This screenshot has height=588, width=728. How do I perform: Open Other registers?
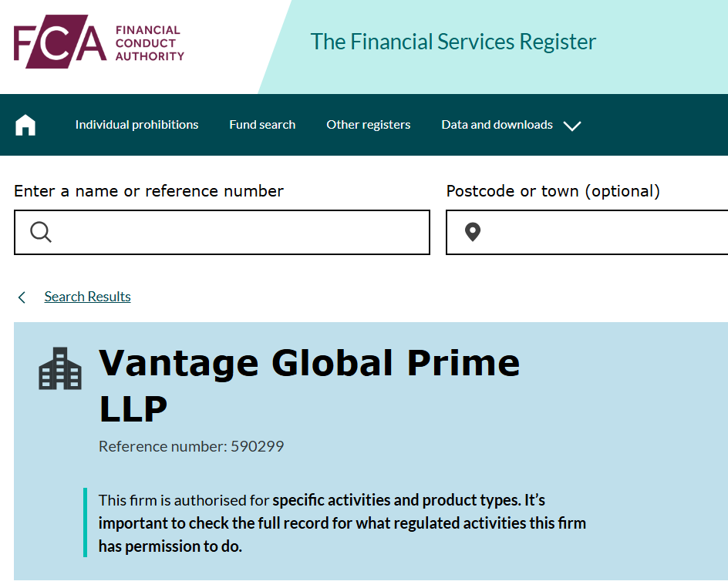click(369, 125)
